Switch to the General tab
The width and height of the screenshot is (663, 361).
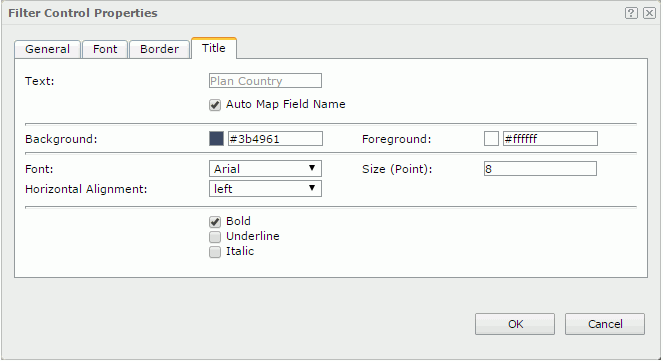47,49
